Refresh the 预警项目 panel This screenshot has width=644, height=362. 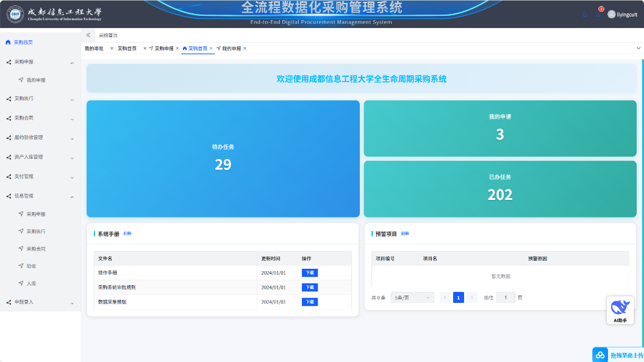[405, 233]
